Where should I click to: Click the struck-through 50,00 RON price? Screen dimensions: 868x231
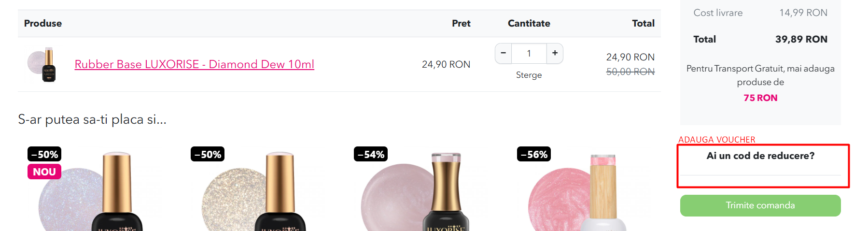point(630,72)
